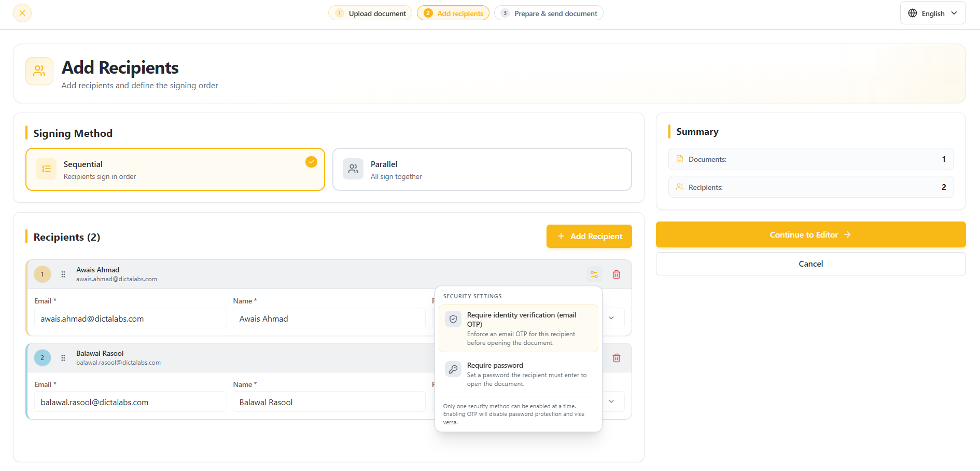This screenshot has height=471, width=980.
Task: Click Add Recipient button
Action: [589, 236]
